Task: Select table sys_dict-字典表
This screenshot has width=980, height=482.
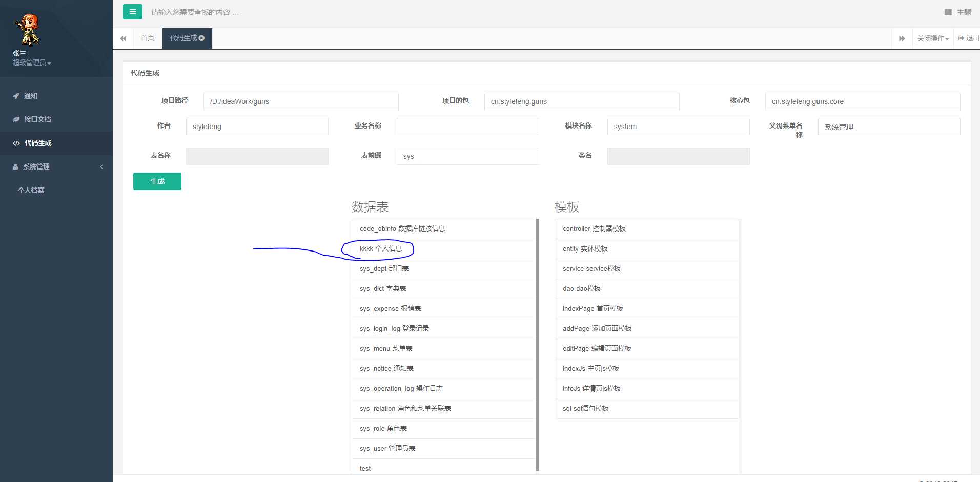Action: point(444,289)
